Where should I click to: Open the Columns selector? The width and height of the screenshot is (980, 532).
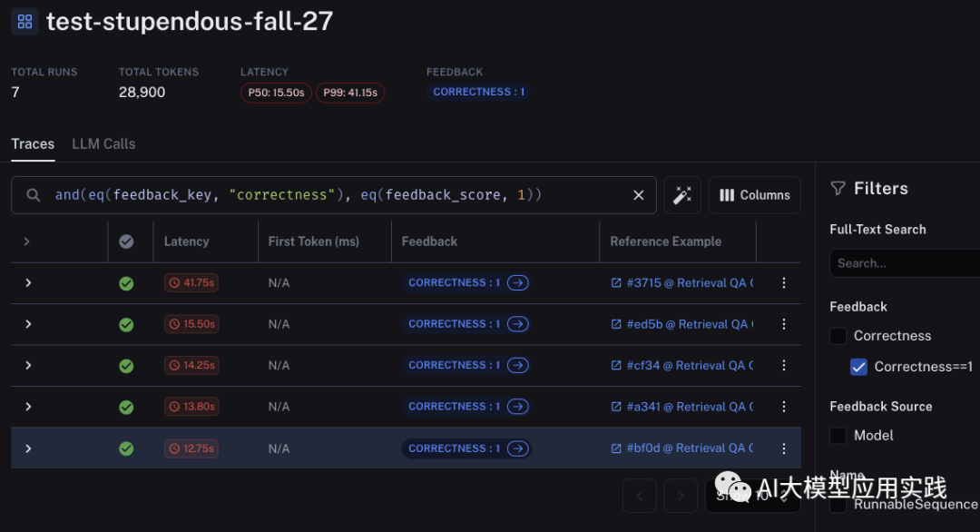[x=754, y=195]
